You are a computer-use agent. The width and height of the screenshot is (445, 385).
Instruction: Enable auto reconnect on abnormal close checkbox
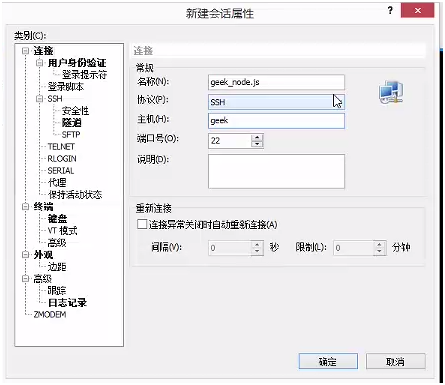point(142,224)
